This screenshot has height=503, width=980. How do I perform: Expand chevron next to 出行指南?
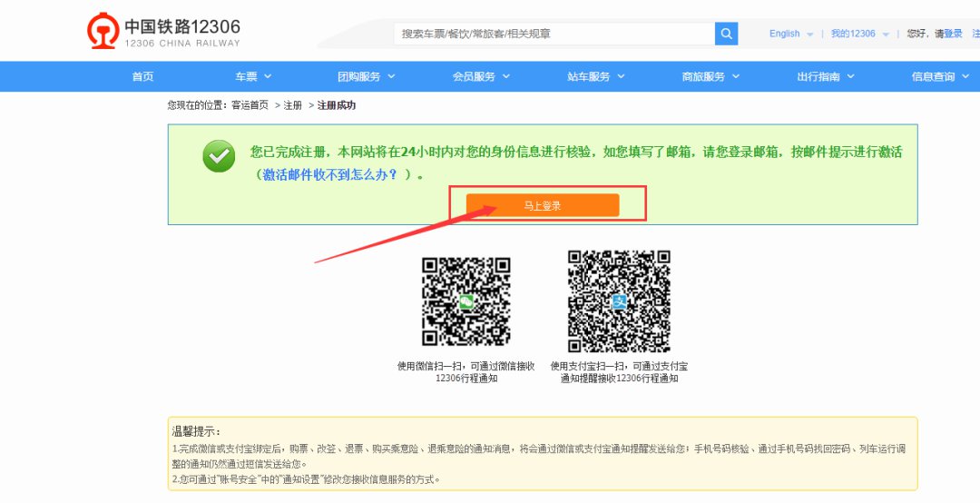point(850,76)
